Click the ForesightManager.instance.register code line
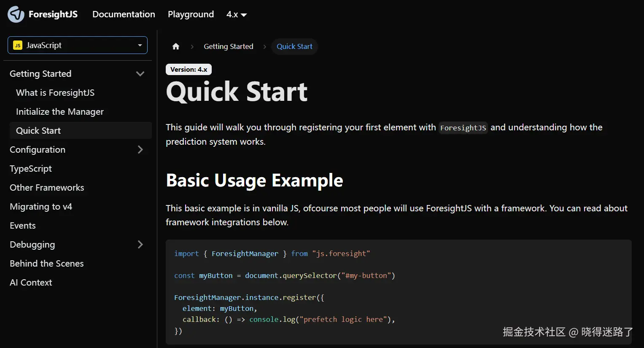 pyautogui.click(x=249, y=297)
